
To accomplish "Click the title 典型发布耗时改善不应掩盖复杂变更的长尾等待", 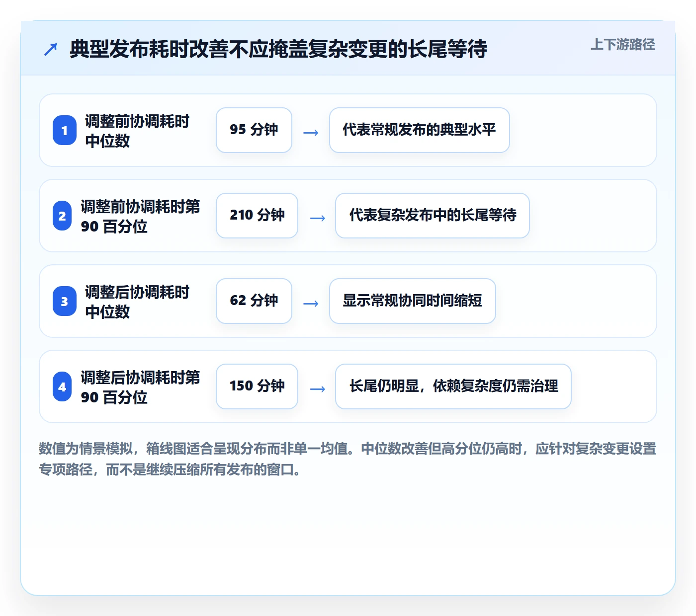I will pos(278,49).
